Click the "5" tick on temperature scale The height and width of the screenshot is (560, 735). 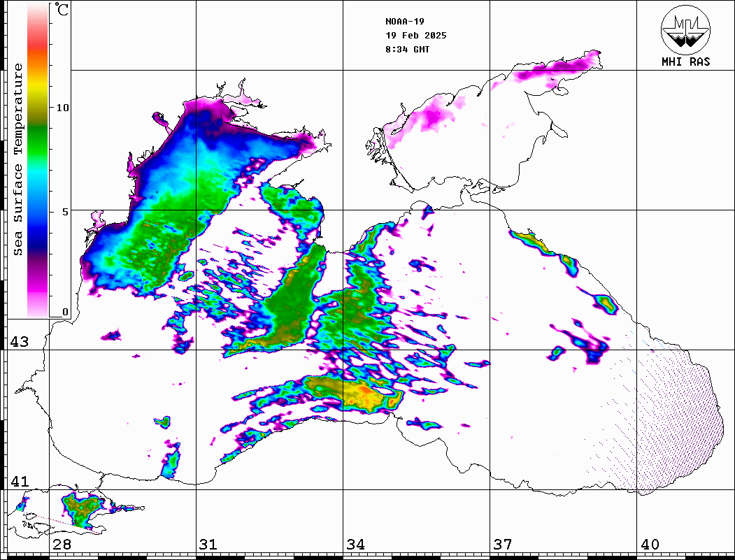coord(65,212)
